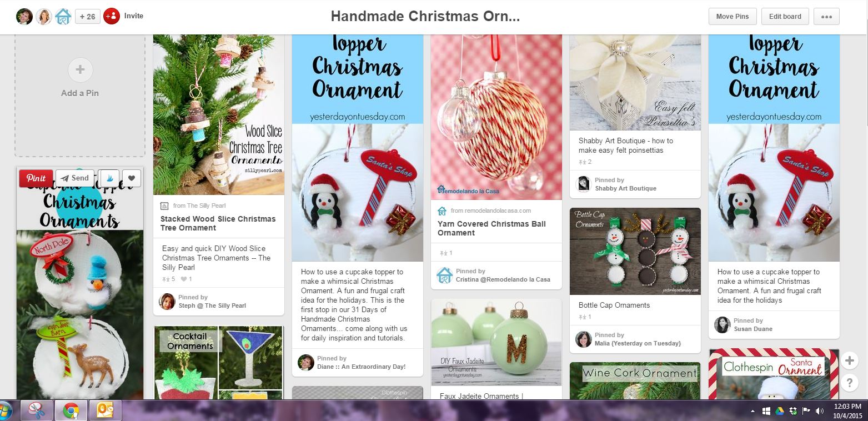This screenshot has width=868, height=421.
Task: Open the question mark help icon
Action: pyautogui.click(x=849, y=382)
